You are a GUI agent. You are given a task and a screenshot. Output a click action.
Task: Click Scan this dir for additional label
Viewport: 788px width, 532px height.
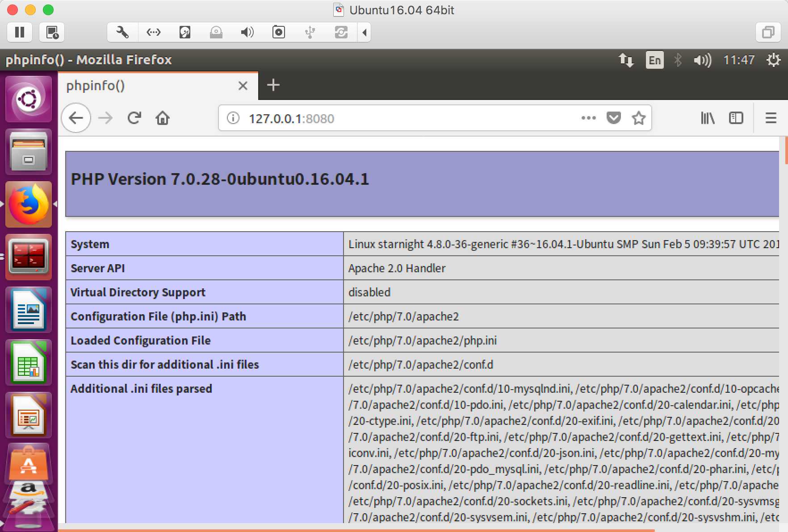[x=165, y=365]
